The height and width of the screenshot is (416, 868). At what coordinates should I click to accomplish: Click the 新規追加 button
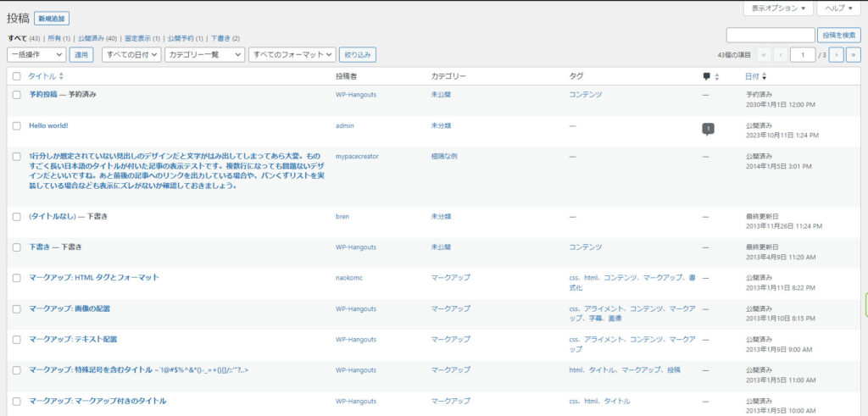coord(52,18)
